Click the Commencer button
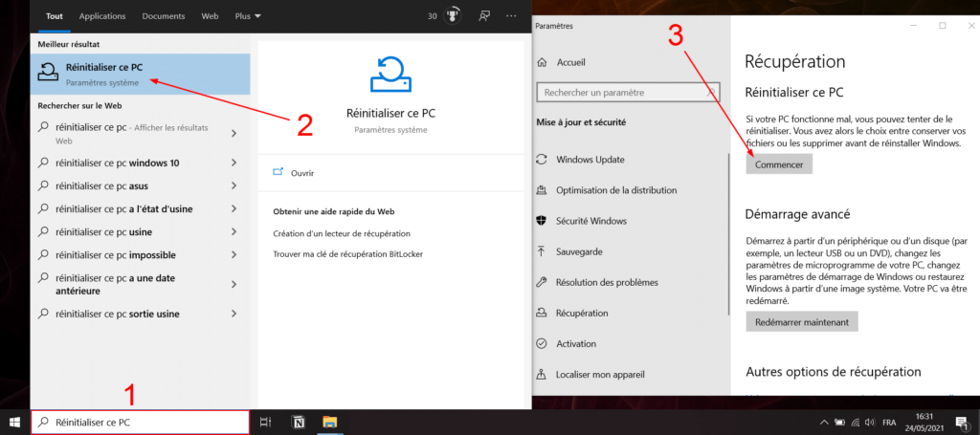Screen dimensions: 980x435 [778, 164]
